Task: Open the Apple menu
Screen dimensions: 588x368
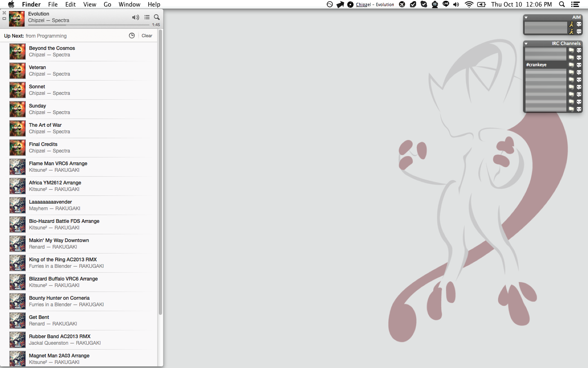Action: [11, 4]
